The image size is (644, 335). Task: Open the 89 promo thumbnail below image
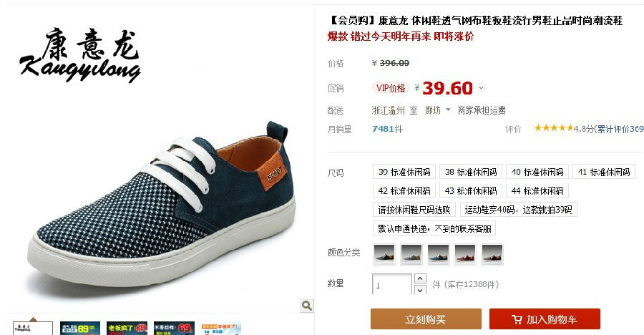80,328
